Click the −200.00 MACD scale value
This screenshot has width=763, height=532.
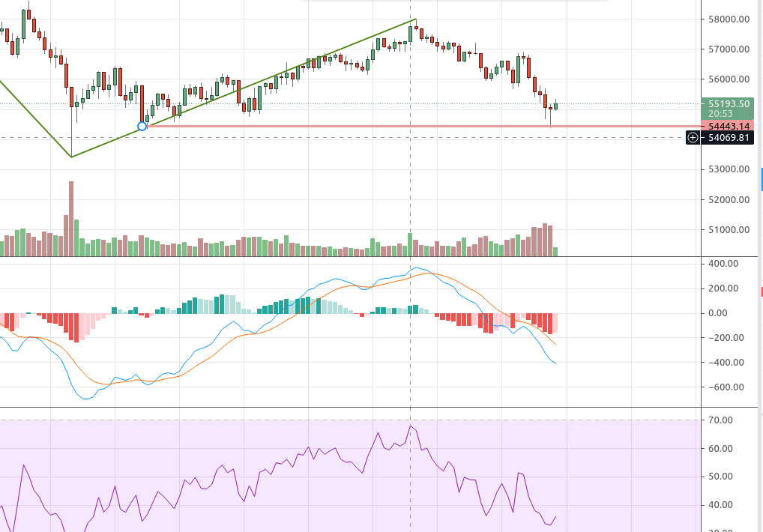[x=726, y=337]
